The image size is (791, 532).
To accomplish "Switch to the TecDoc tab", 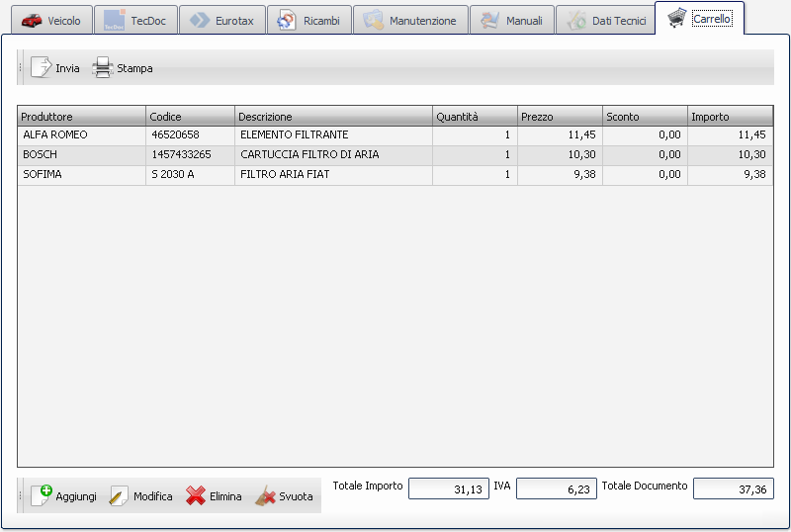I will coord(135,20).
